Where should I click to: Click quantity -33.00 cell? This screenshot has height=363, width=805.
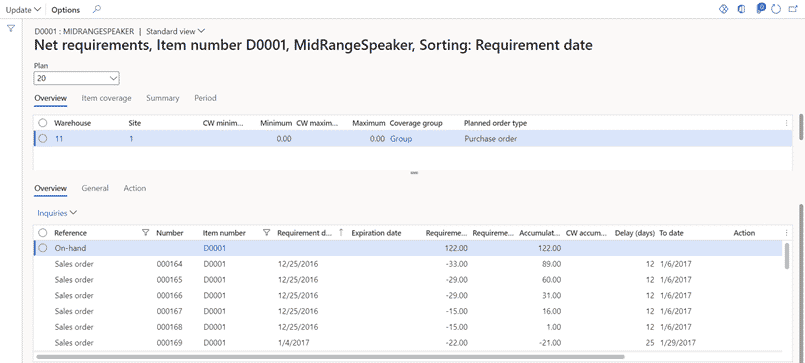pos(456,264)
